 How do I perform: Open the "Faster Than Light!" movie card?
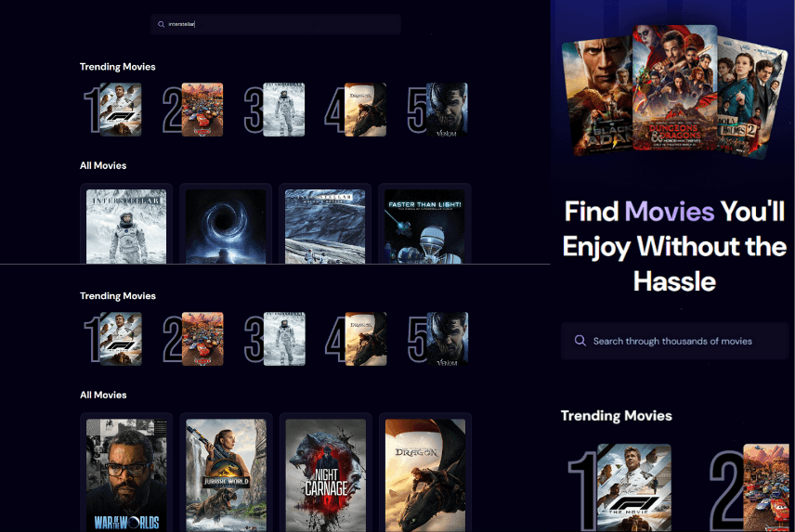coord(424,226)
